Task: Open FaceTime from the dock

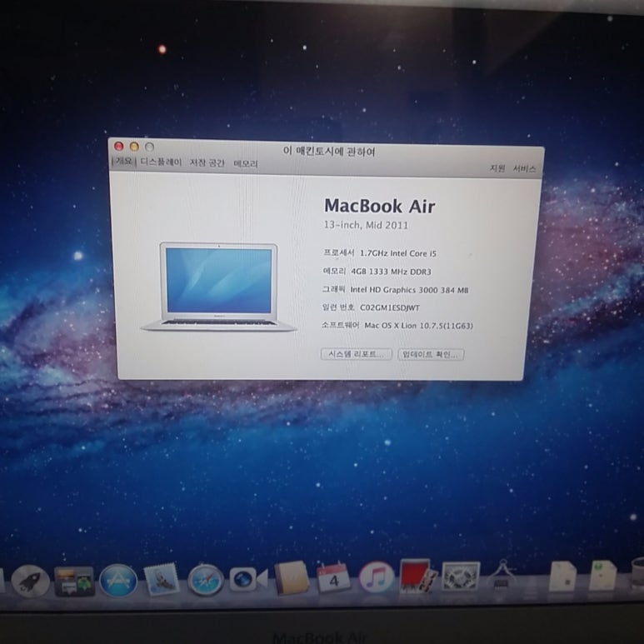Action: [248, 579]
